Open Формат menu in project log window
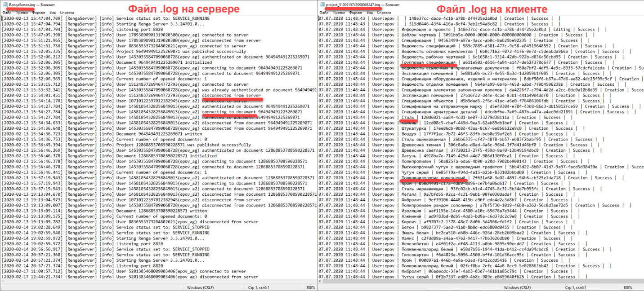Viewport: 644px width, 291px height. point(356,13)
